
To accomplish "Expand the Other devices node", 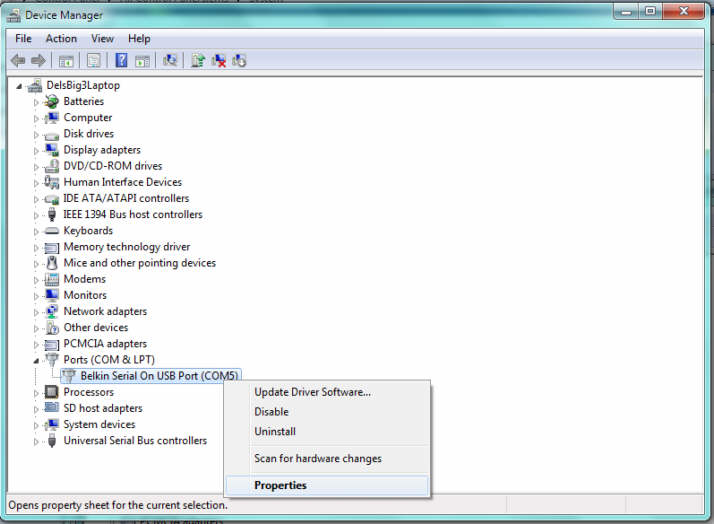I will (x=36, y=328).
